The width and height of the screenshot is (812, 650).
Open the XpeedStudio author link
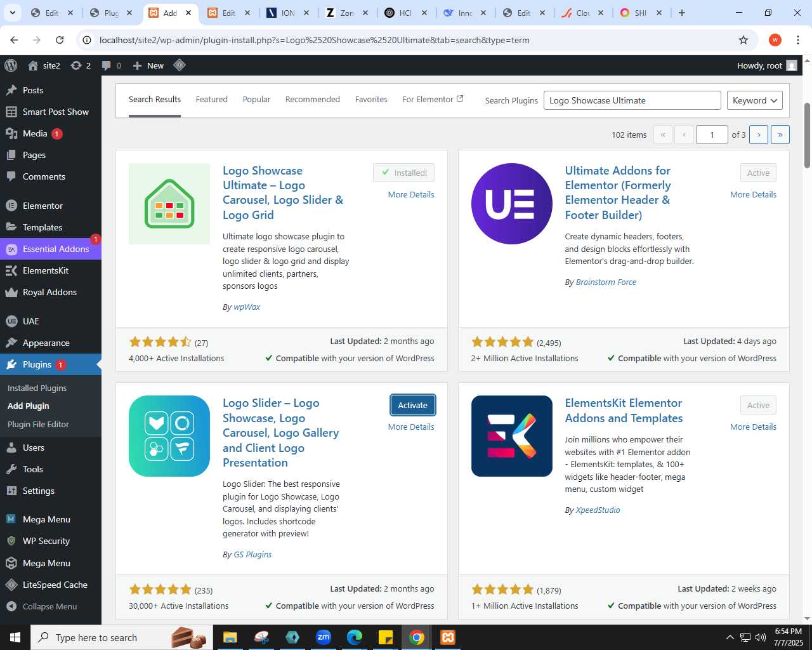598,510
